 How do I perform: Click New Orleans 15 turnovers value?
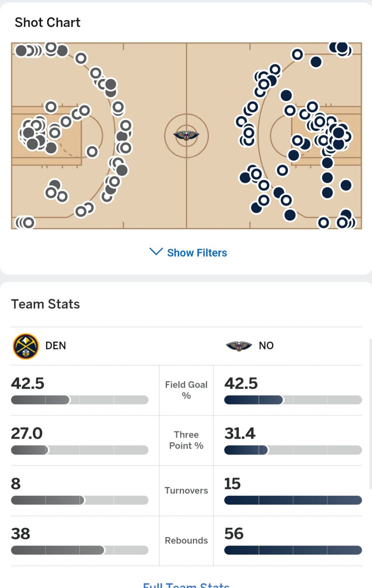232,483
